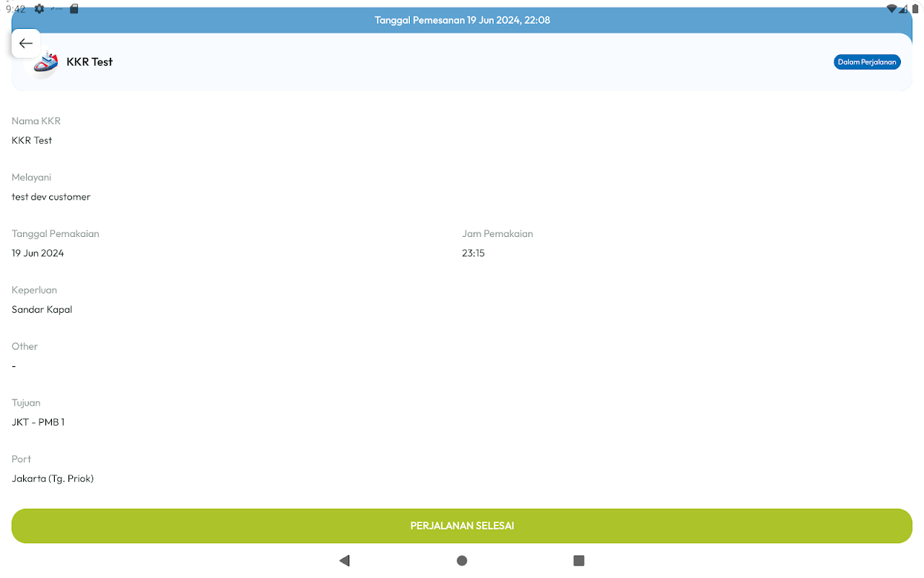
Task: Tap the 9:42 clock in status bar
Action: pyautogui.click(x=16, y=9)
